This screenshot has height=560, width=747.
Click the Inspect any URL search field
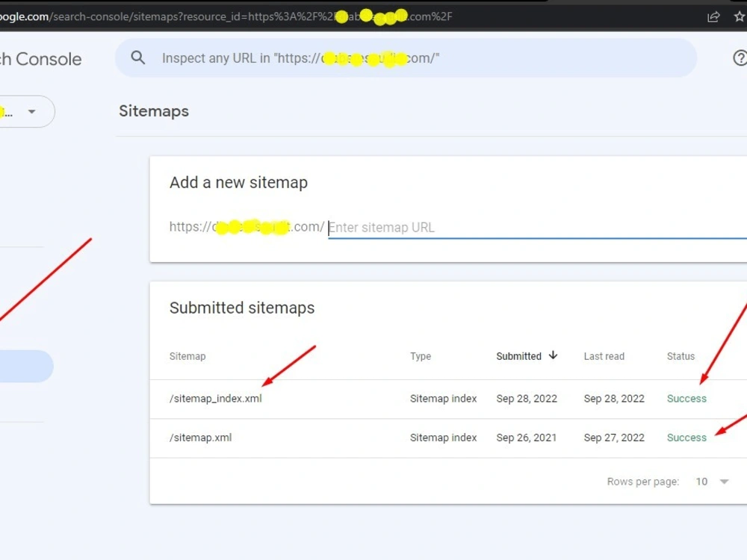(406, 57)
